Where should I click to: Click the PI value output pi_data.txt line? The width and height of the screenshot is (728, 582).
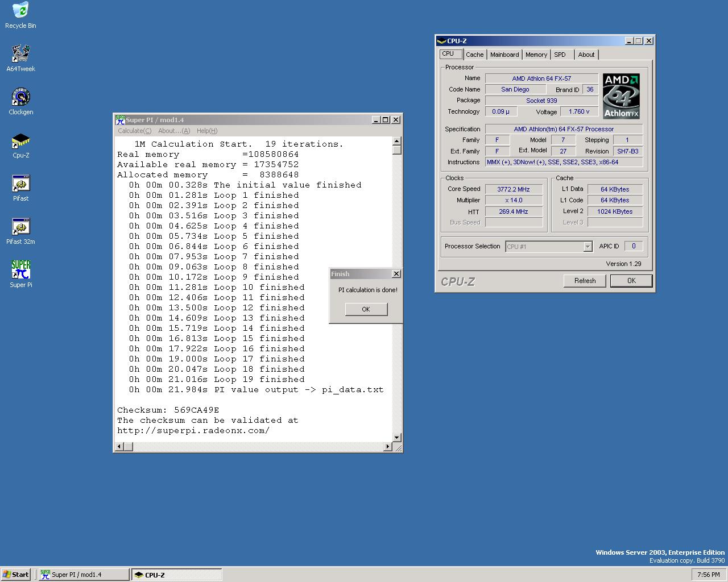256,389
